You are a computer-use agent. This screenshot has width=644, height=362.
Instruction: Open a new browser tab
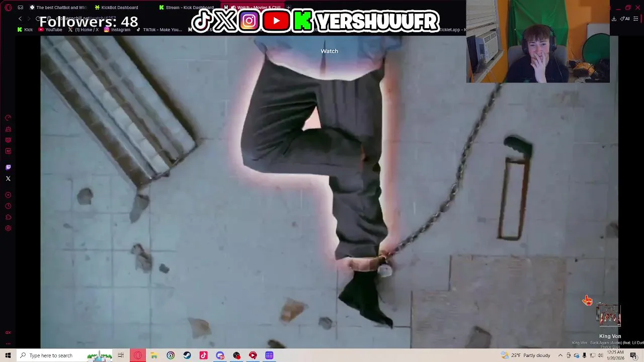tap(289, 8)
